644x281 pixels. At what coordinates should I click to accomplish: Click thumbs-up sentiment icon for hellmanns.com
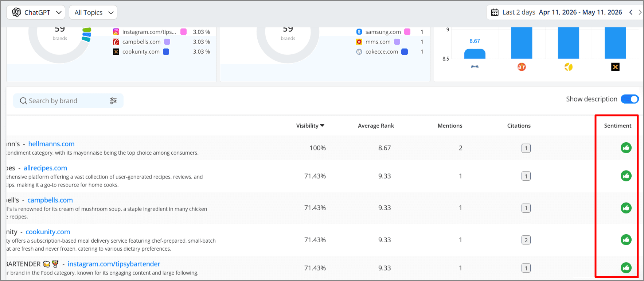click(x=626, y=148)
